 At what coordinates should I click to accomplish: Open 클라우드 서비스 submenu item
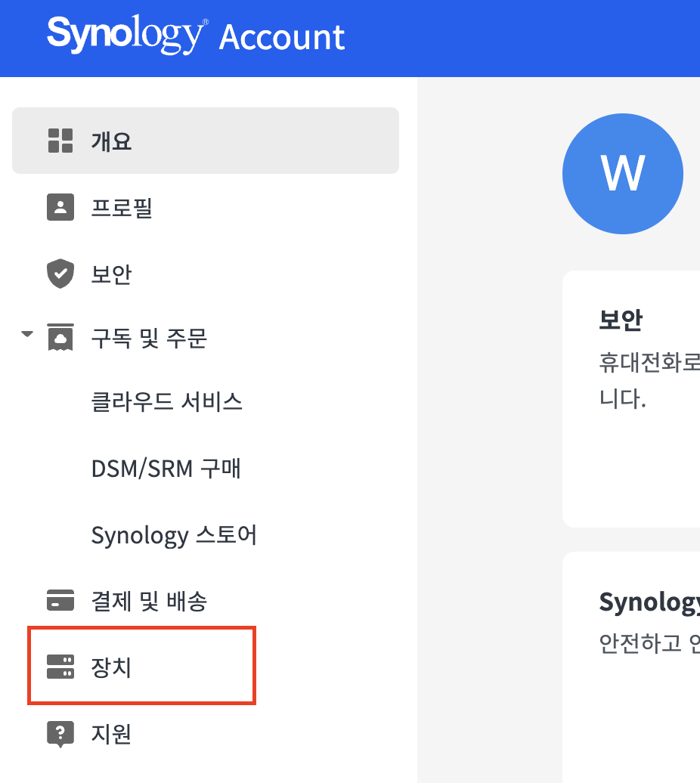[167, 402]
